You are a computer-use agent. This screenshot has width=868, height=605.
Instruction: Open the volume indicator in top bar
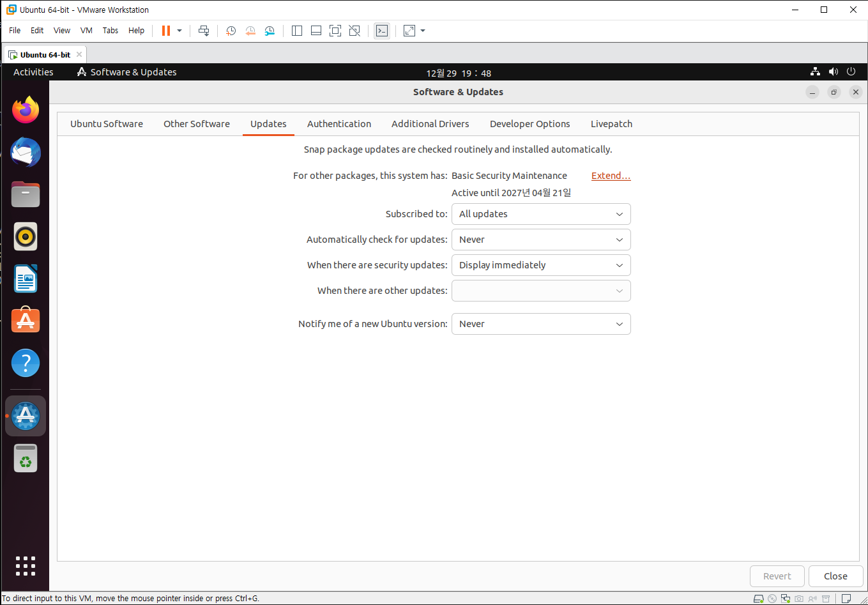tap(833, 72)
